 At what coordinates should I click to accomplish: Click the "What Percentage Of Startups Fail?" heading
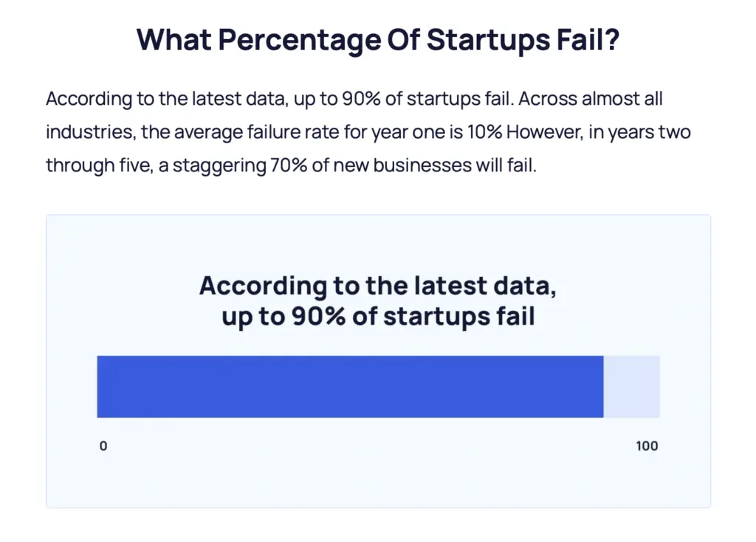[x=377, y=39]
